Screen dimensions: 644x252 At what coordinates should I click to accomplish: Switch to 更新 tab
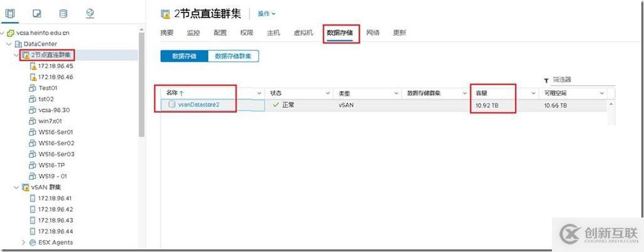pyautogui.click(x=400, y=33)
